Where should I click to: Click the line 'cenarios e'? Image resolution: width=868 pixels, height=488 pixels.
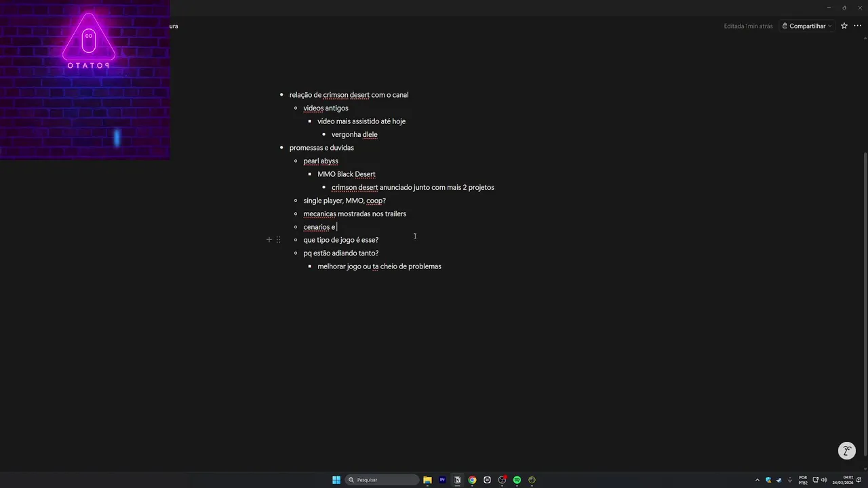(x=319, y=227)
